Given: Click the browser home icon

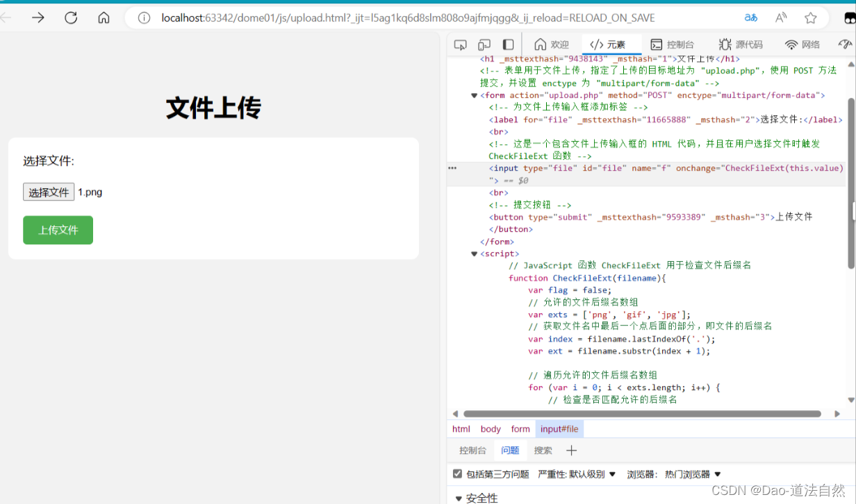Looking at the screenshot, I should [104, 18].
